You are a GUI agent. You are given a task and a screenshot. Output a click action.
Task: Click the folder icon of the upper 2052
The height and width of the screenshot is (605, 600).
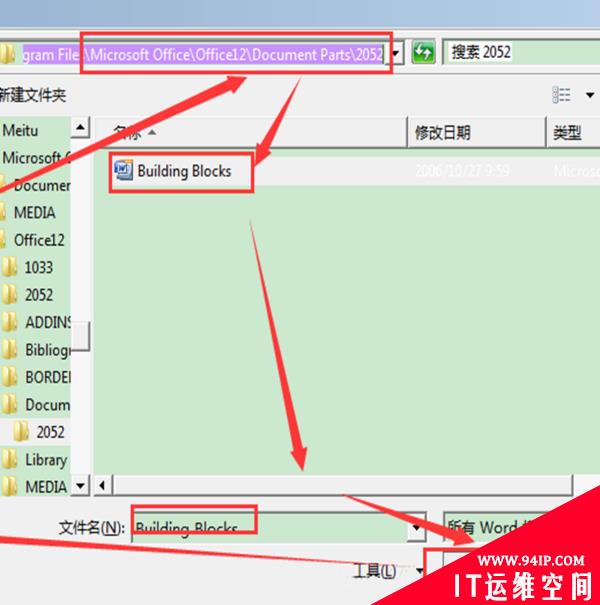[9, 294]
